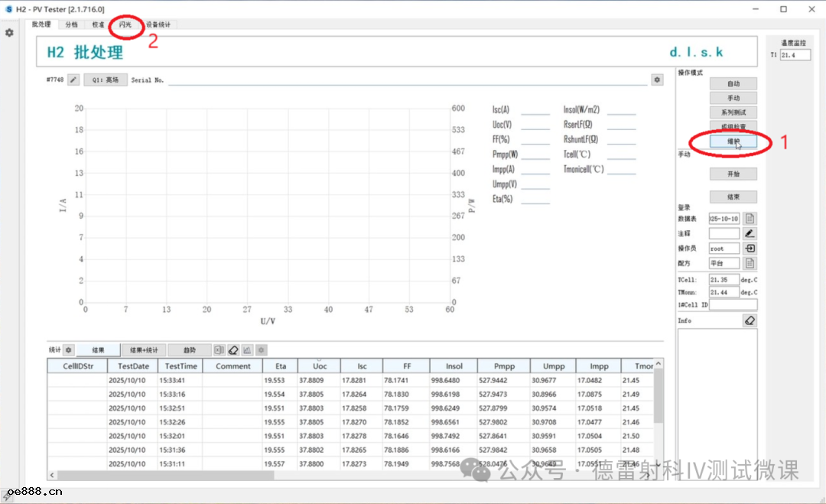
Task: Click the pencil edit icon beside #7748
Action: coord(73,80)
